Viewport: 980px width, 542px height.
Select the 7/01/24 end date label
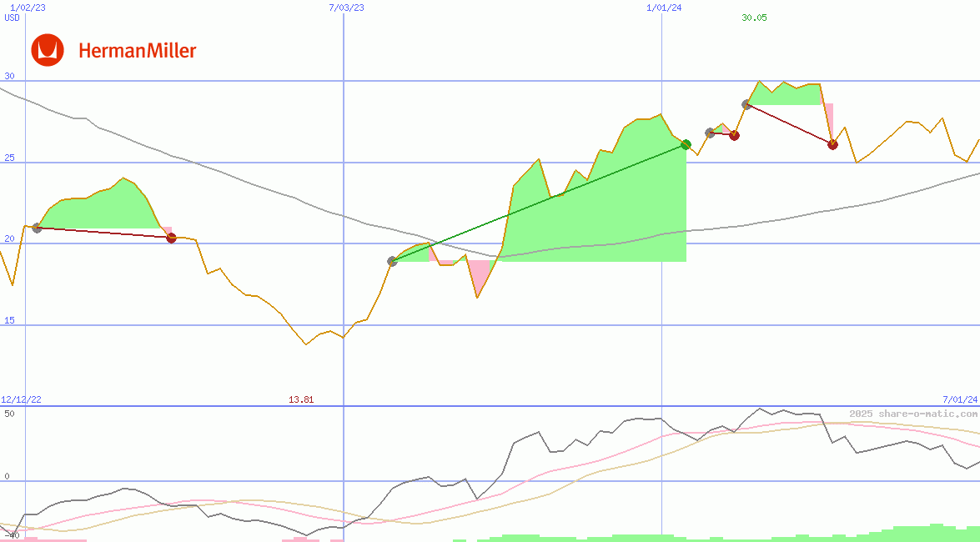(960, 399)
